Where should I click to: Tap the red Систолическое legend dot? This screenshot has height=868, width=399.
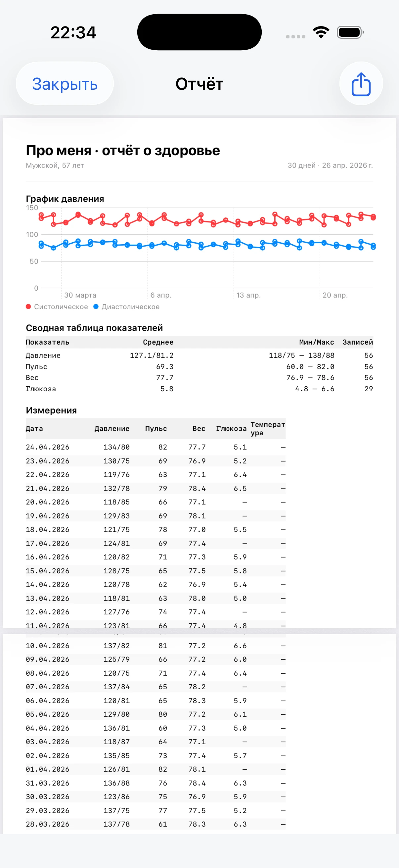29,307
